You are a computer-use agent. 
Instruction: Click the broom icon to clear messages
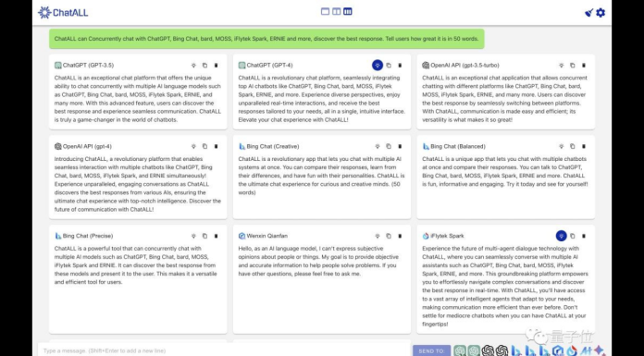(x=589, y=13)
